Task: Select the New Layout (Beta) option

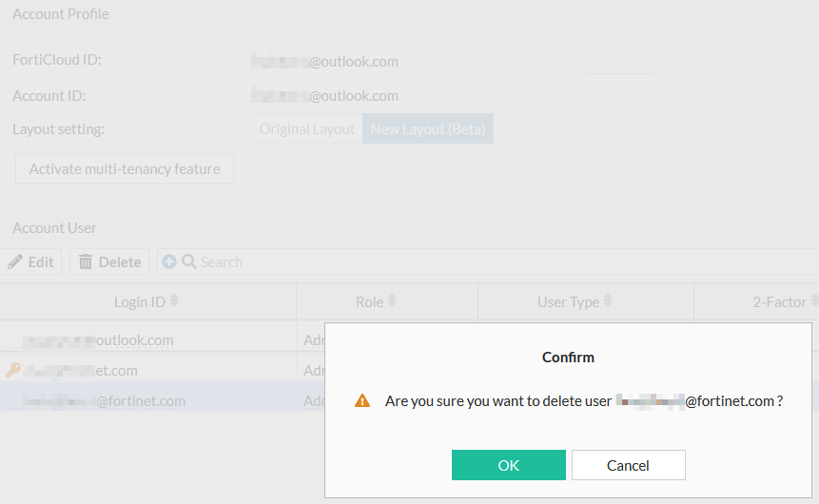Action: click(x=428, y=129)
